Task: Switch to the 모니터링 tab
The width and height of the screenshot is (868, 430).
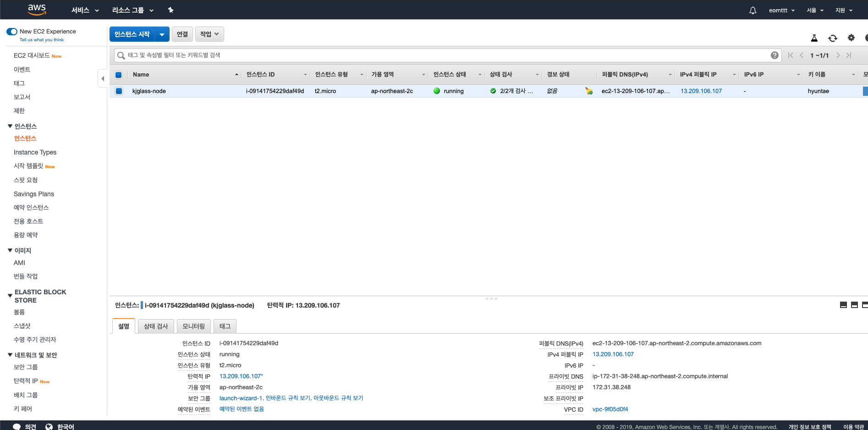Action: 193,326
